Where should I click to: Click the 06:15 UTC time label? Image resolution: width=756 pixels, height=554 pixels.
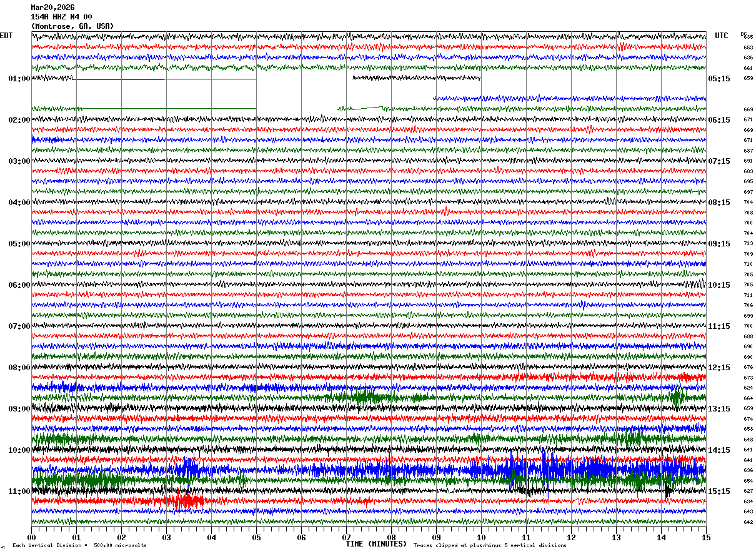point(719,120)
